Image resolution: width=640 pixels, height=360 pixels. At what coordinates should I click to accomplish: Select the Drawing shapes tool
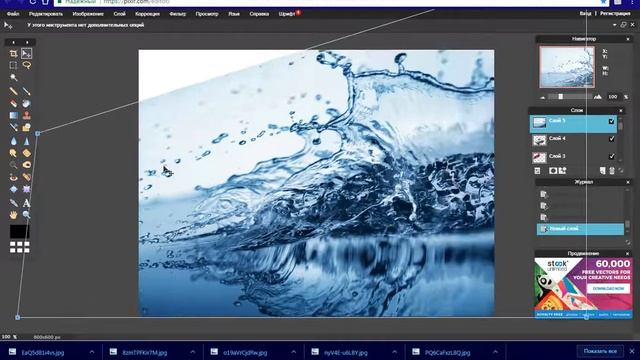[27, 128]
